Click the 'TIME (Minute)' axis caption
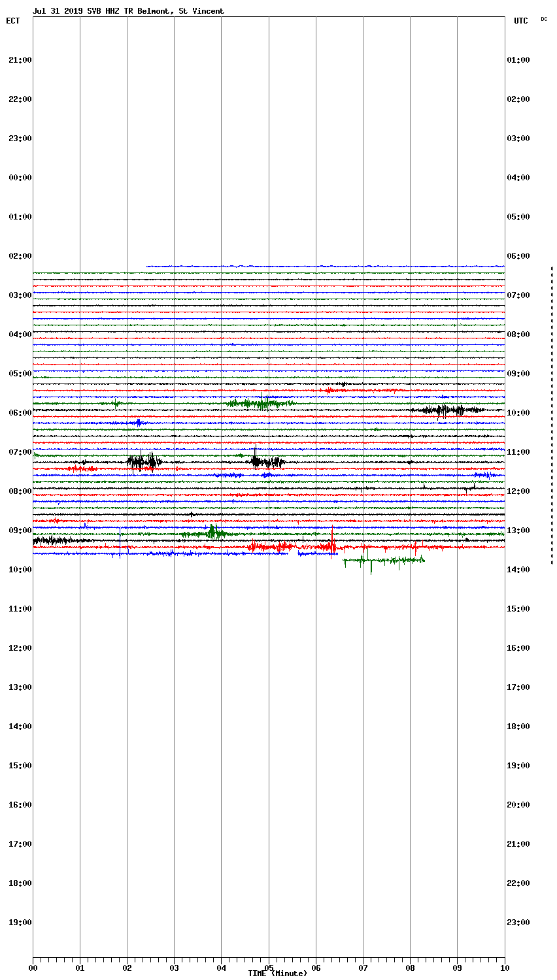This screenshot has height=980, width=557. (x=277, y=973)
